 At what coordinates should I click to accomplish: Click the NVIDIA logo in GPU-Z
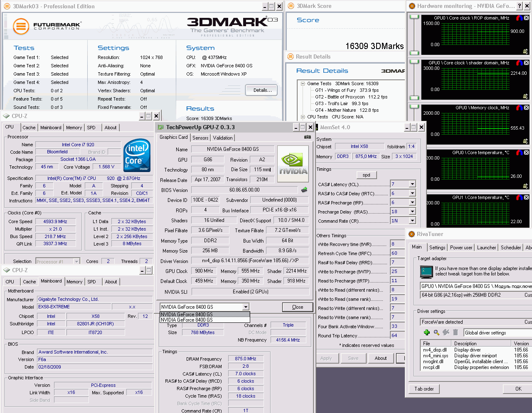[x=293, y=164]
